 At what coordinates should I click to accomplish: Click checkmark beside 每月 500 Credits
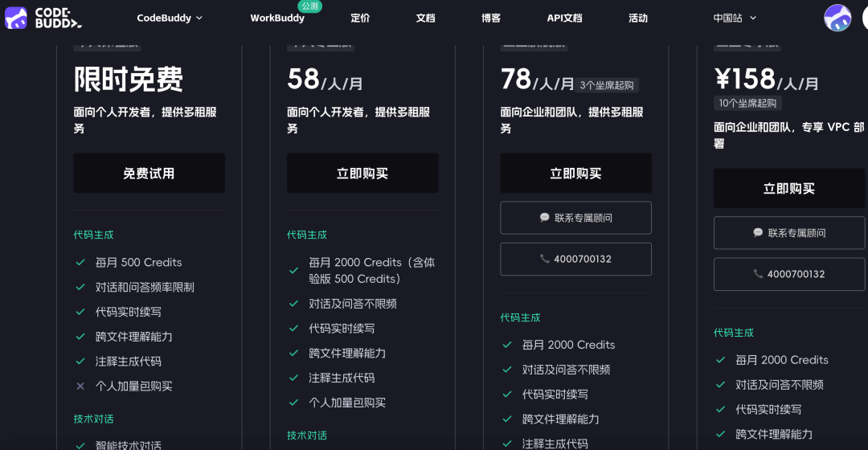[80, 263]
